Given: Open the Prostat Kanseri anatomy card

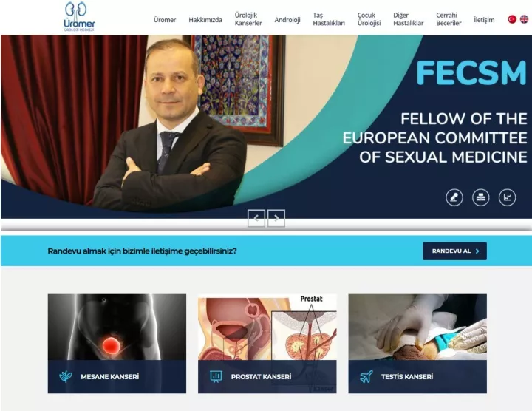Looking at the screenshot, I should [x=267, y=344].
